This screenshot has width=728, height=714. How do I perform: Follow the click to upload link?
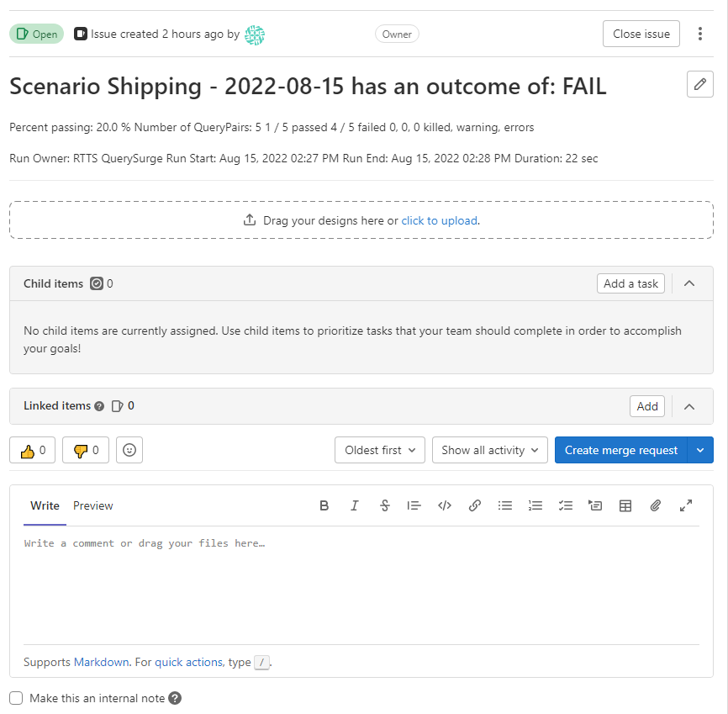pyautogui.click(x=440, y=220)
